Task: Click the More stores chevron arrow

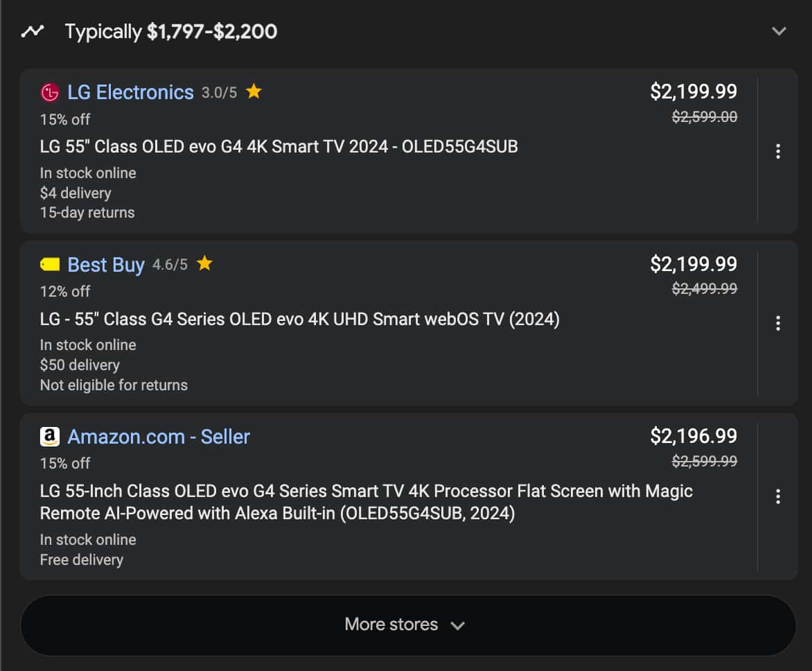Action: click(x=458, y=626)
